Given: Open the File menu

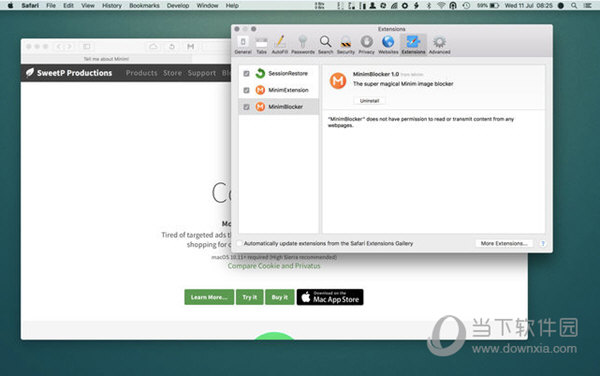Looking at the screenshot, I should click(x=51, y=5).
